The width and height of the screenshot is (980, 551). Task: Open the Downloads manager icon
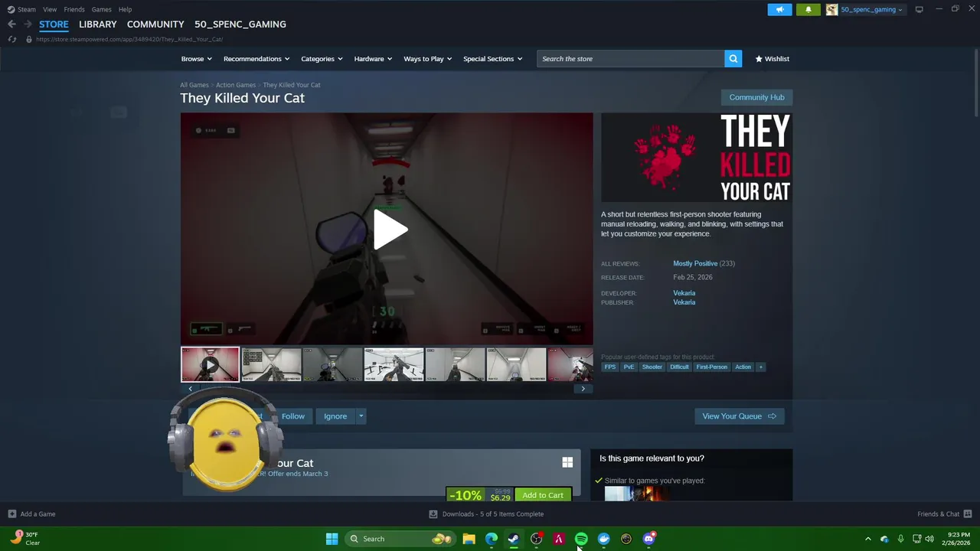pos(433,514)
